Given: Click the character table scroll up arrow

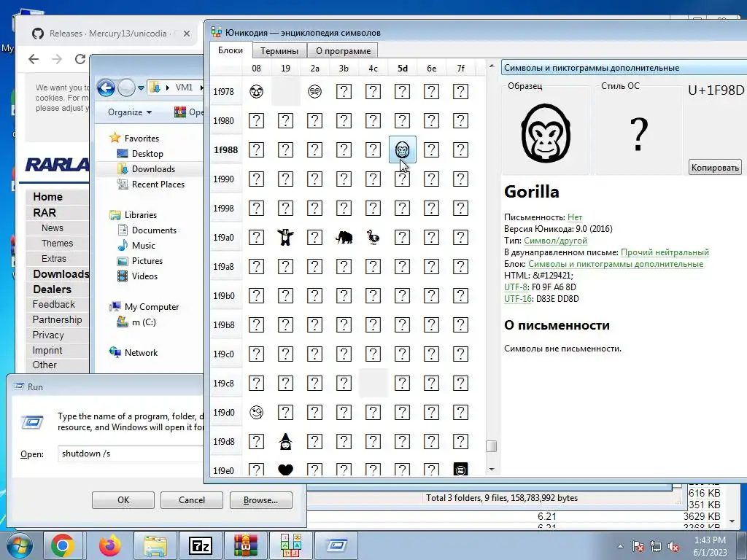Looking at the screenshot, I should pos(492,66).
